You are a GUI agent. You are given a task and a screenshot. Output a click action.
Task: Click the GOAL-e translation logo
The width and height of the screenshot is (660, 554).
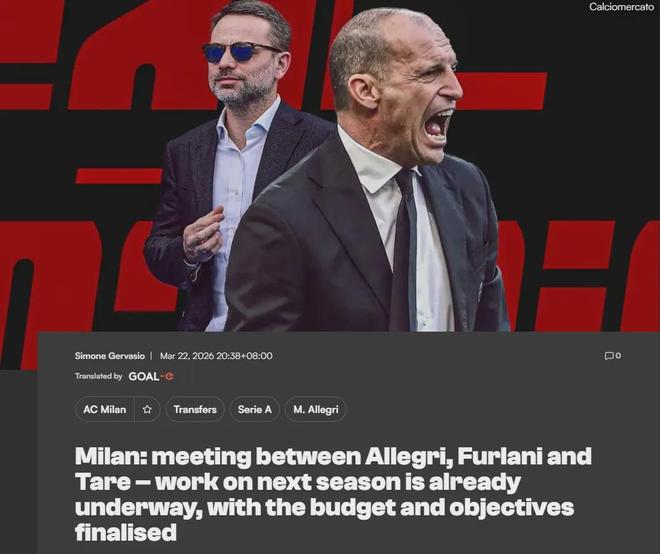(x=151, y=376)
